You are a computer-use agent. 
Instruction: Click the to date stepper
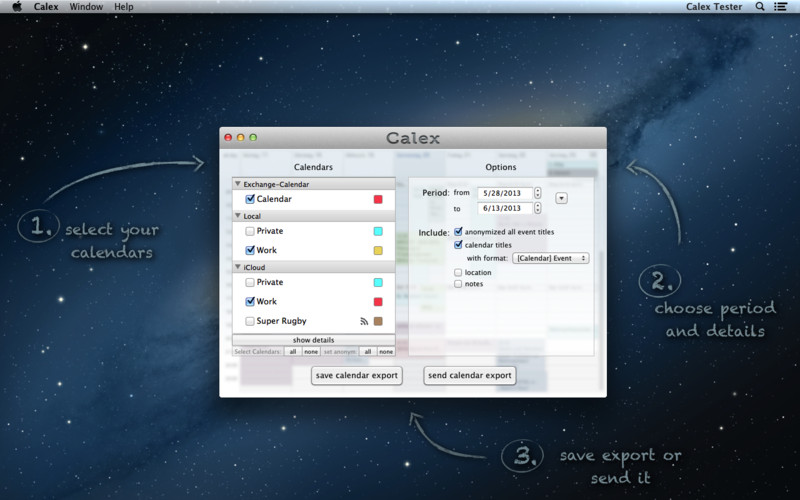pos(537,208)
